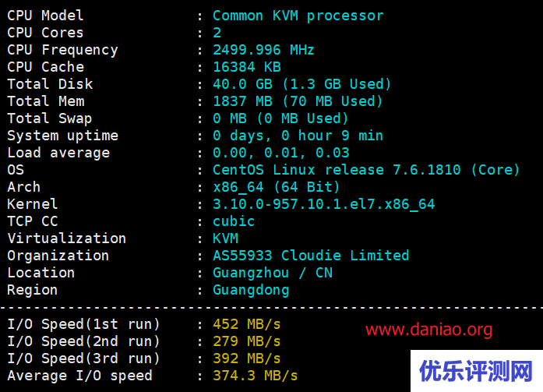Click the AS55933 Cloudie Limited text
The width and height of the screenshot is (543, 392).
pyautogui.click(x=311, y=256)
